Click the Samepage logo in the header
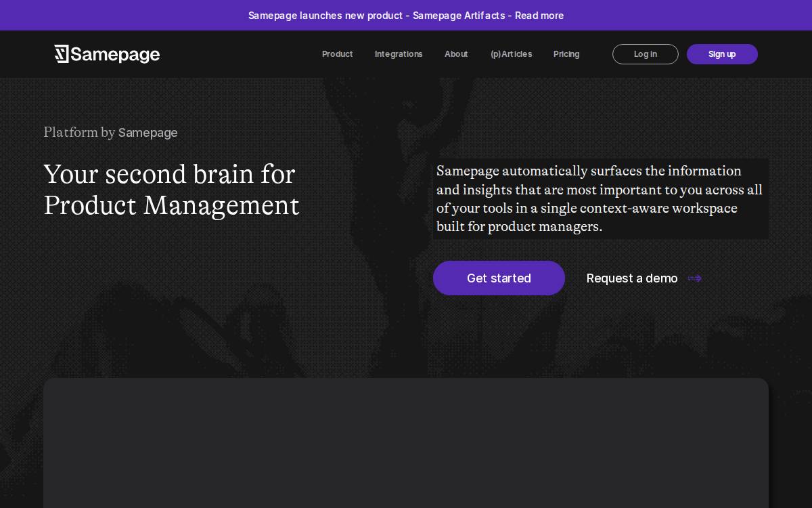The image size is (812, 508). tap(107, 54)
